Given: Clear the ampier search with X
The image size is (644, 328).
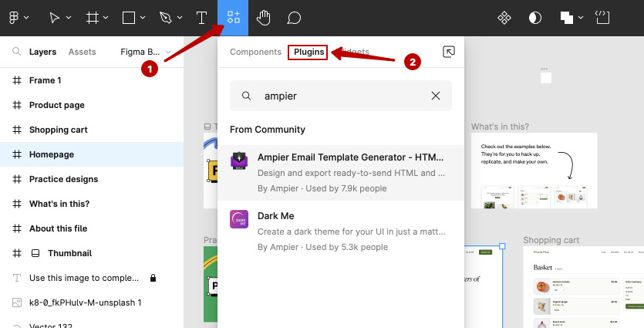Looking at the screenshot, I should click(x=436, y=96).
